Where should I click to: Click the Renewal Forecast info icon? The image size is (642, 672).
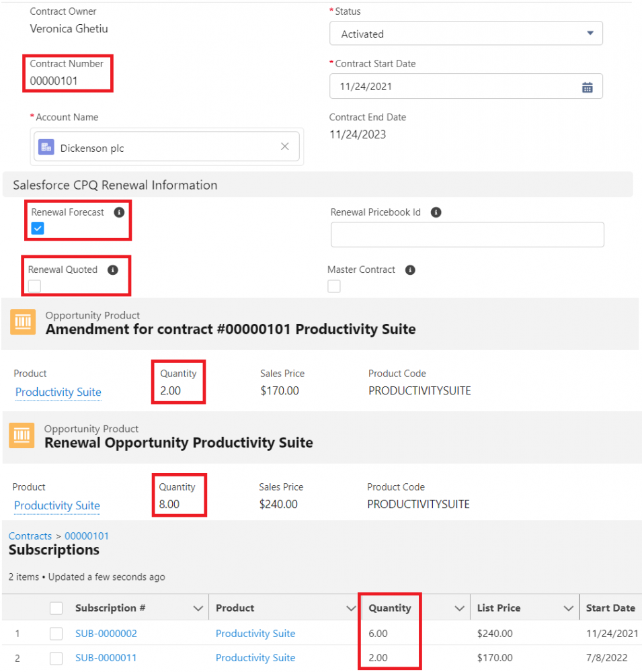coord(119,212)
